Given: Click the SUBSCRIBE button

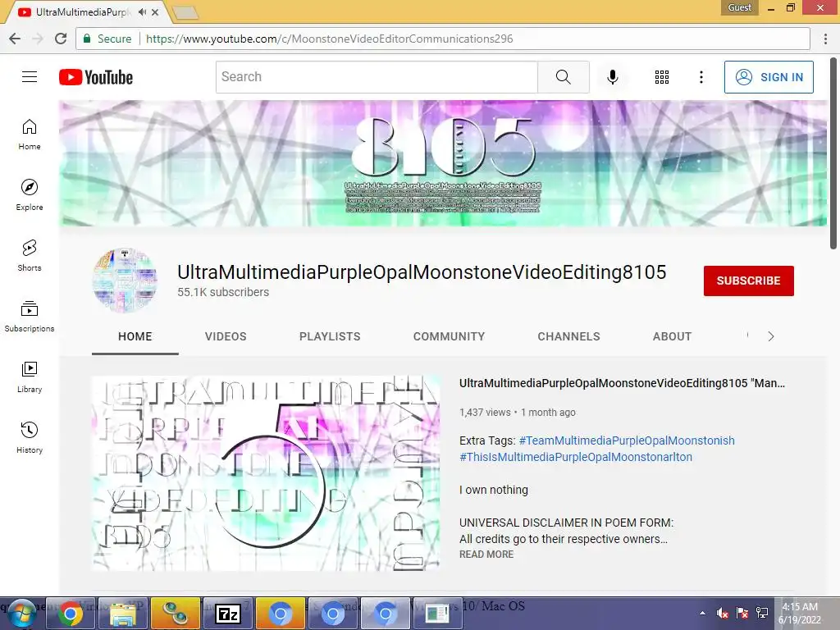Looking at the screenshot, I should tap(748, 281).
